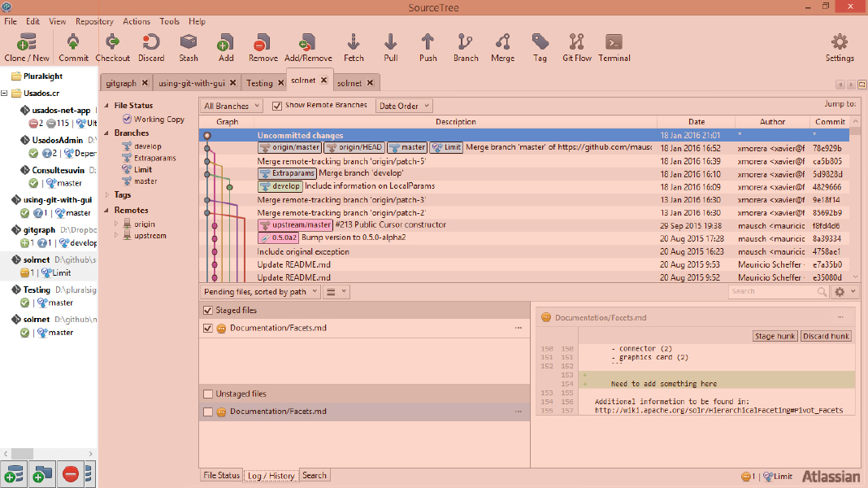Click the Stage hunk button
This screenshot has width=868, height=488.
pyautogui.click(x=775, y=336)
